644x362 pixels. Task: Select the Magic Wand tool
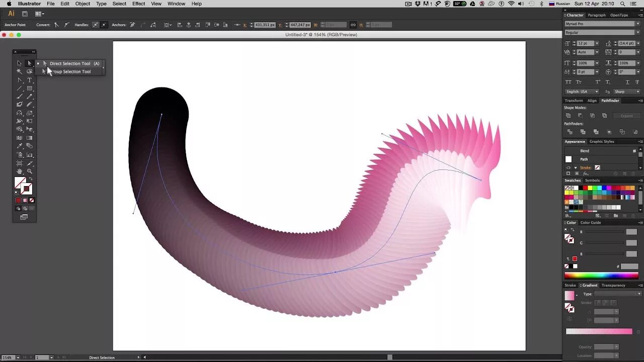[19, 71]
